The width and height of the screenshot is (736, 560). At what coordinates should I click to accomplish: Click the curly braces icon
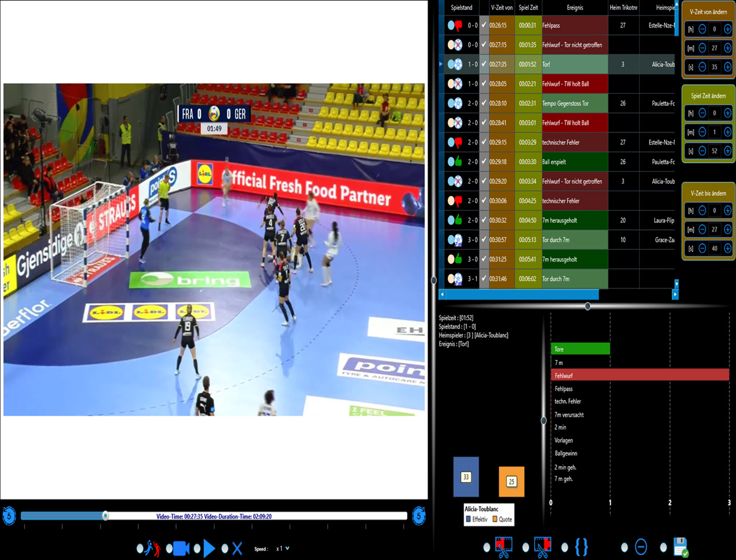point(582,547)
